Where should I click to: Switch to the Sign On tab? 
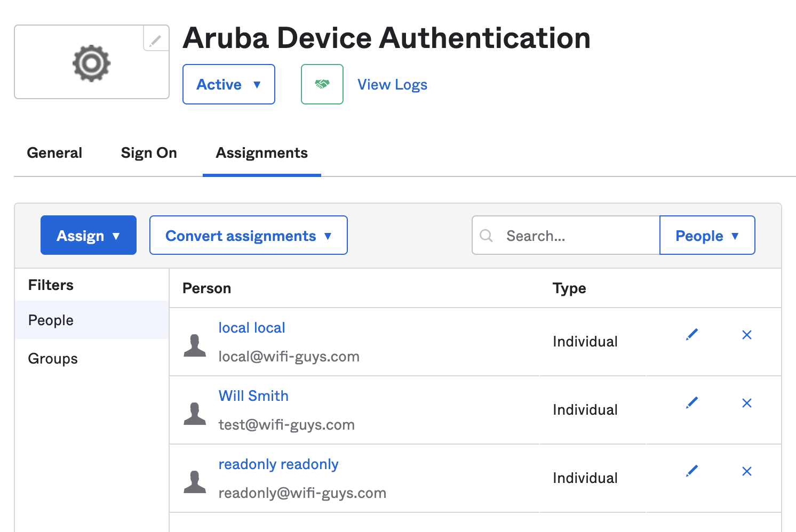149,153
